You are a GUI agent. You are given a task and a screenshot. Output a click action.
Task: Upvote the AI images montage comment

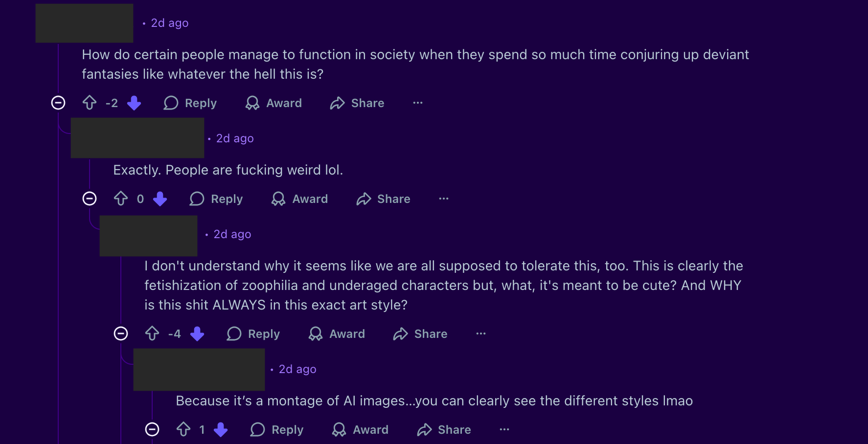tap(183, 429)
